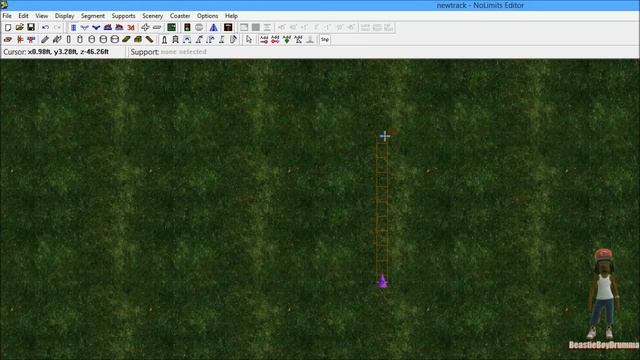Choose the flat olive beam icon
The height and width of the screenshot is (360, 640).
126,40
